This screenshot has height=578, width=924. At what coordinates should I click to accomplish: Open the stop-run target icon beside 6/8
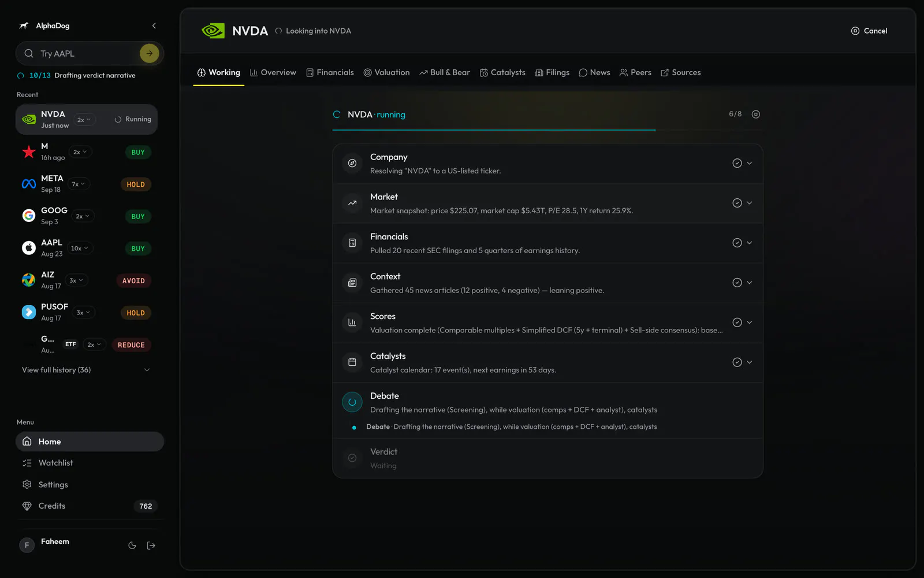coord(755,114)
